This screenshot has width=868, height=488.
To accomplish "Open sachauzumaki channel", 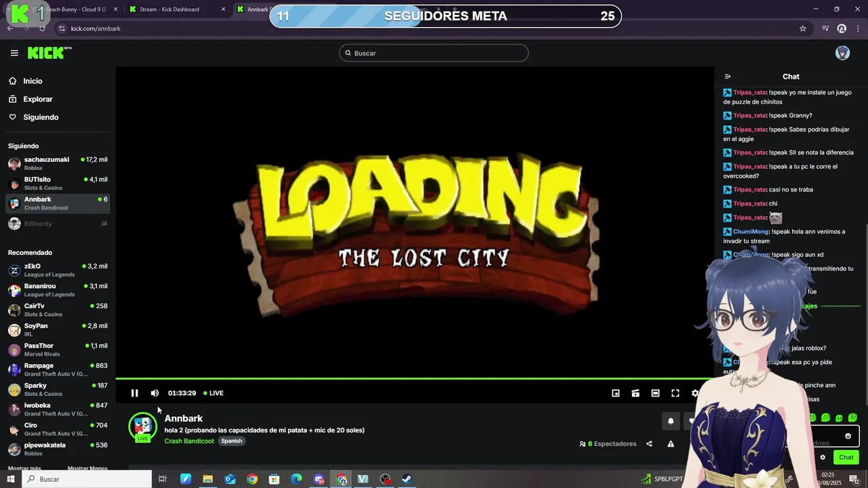I will pos(58,163).
